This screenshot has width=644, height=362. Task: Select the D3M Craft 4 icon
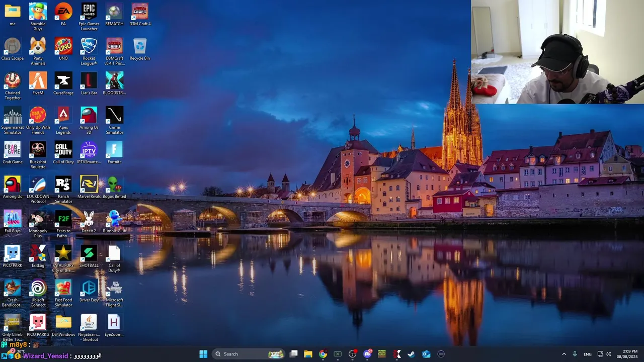[x=140, y=14]
